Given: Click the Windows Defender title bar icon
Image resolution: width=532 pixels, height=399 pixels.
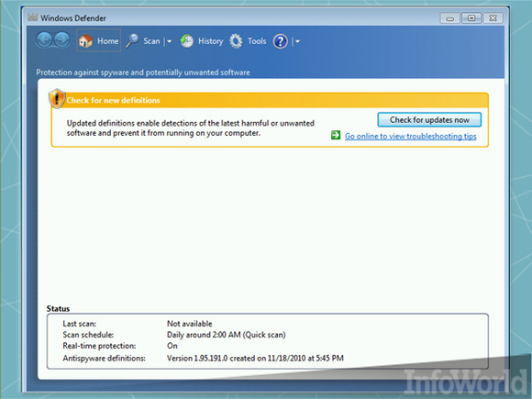Looking at the screenshot, I should click(x=32, y=17).
